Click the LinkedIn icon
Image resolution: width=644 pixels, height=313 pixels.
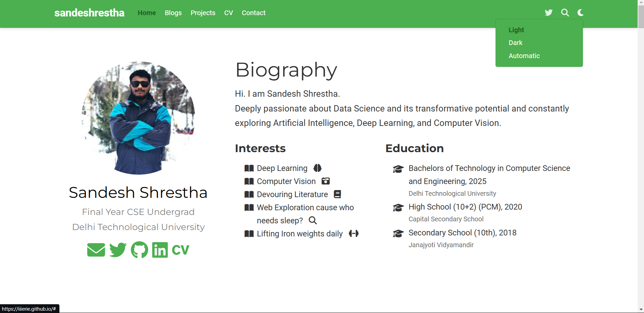(x=159, y=250)
